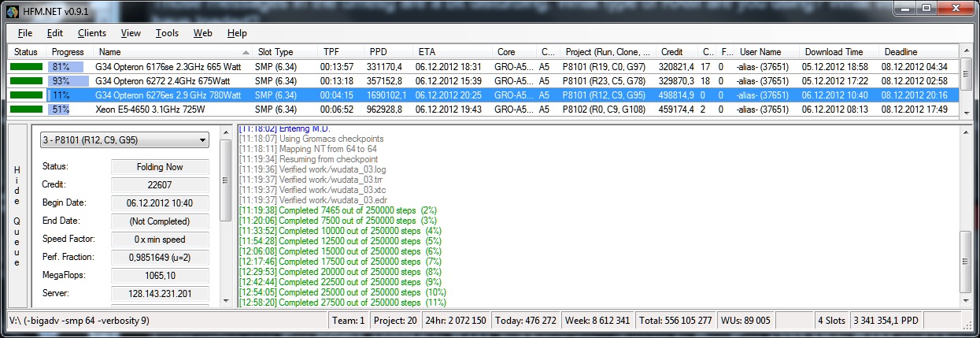Screen dimensions: 980x338
Task: Click the Total: 556 105 277 status entry
Action: [x=677, y=321]
